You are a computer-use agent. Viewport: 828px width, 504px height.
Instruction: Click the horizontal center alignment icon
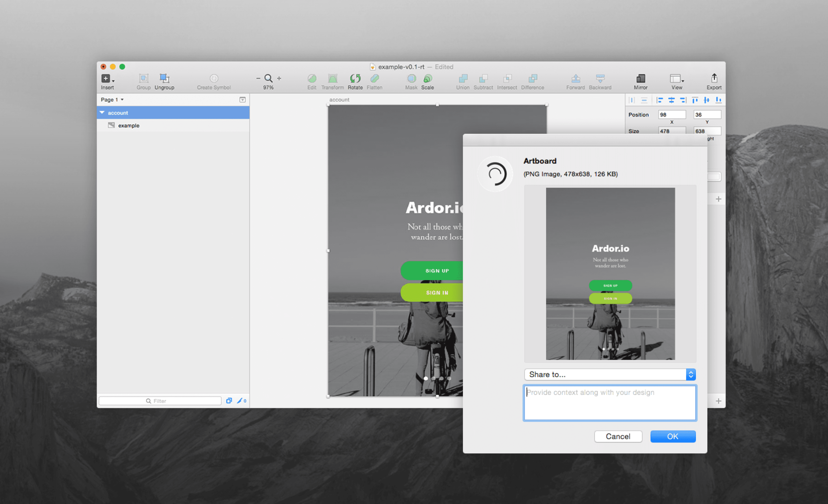[671, 100]
